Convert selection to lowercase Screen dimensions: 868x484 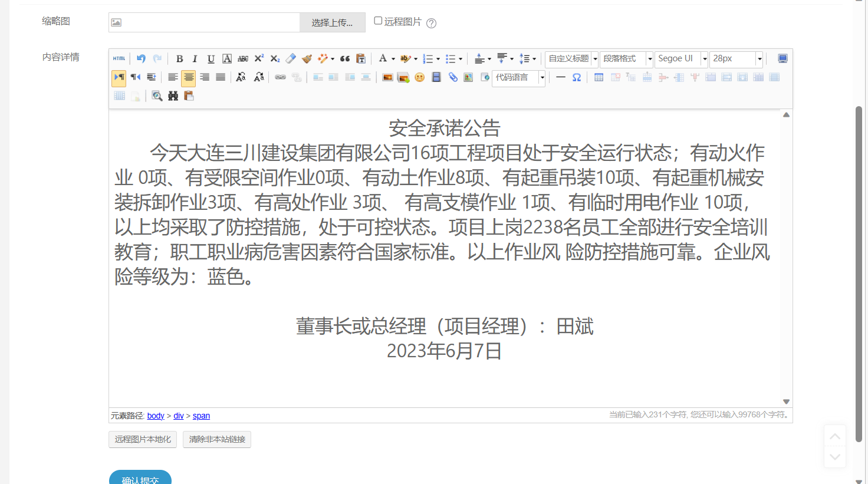[258, 77]
